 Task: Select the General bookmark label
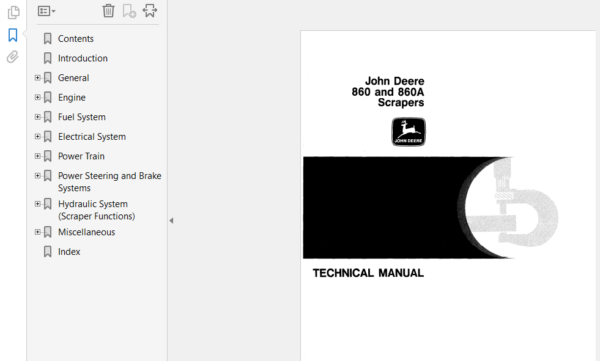click(x=73, y=78)
